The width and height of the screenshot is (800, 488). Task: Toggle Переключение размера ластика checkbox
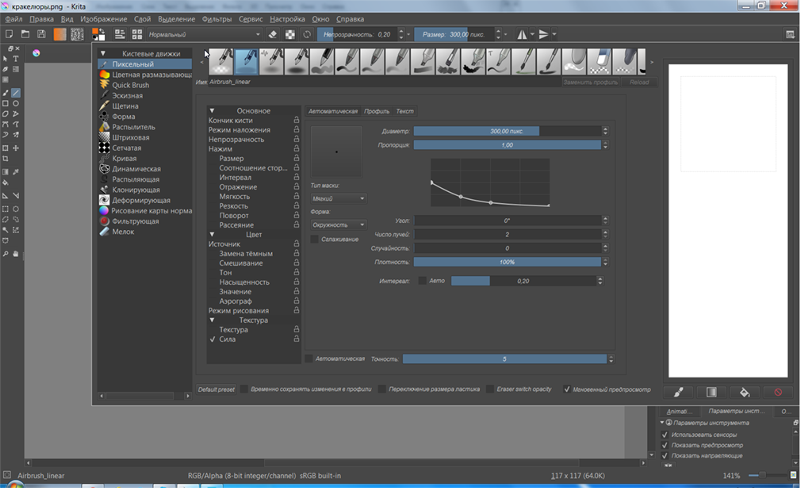(382, 389)
